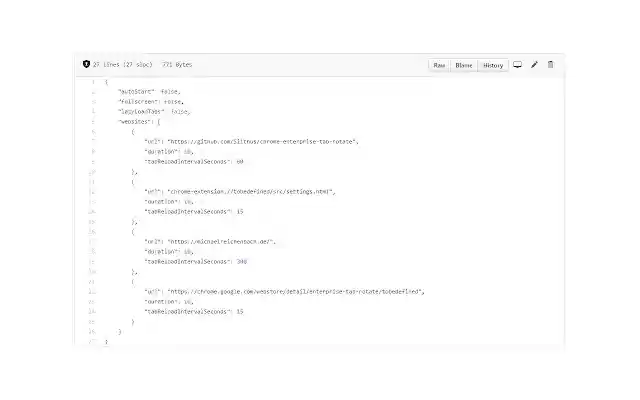Open the file History
The image size is (640, 400).
[493, 65]
